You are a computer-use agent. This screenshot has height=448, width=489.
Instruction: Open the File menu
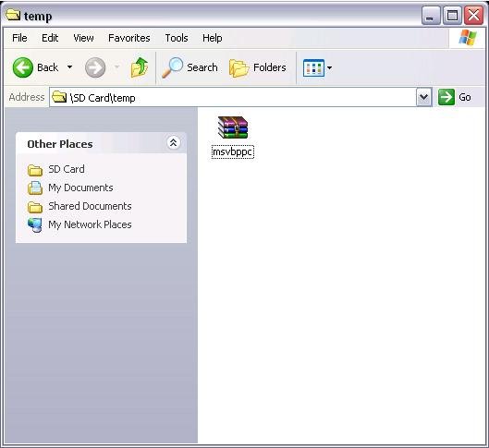[19, 38]
